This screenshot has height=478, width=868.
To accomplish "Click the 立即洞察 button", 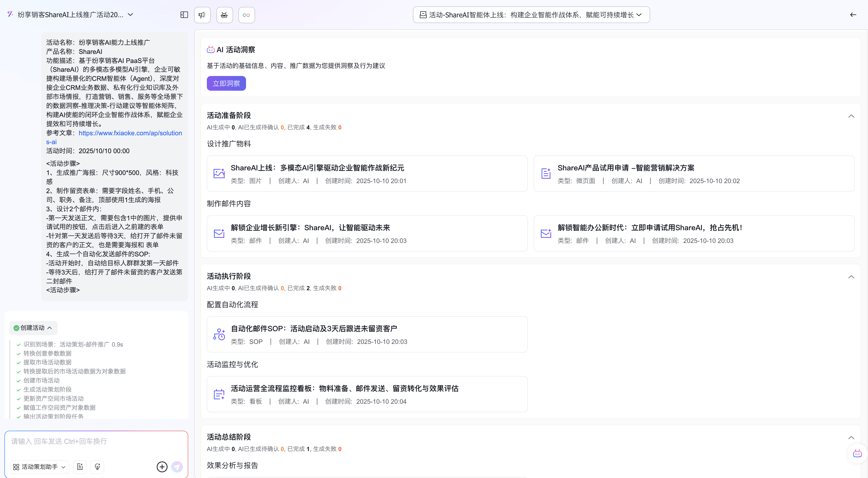I will point(226,83).
